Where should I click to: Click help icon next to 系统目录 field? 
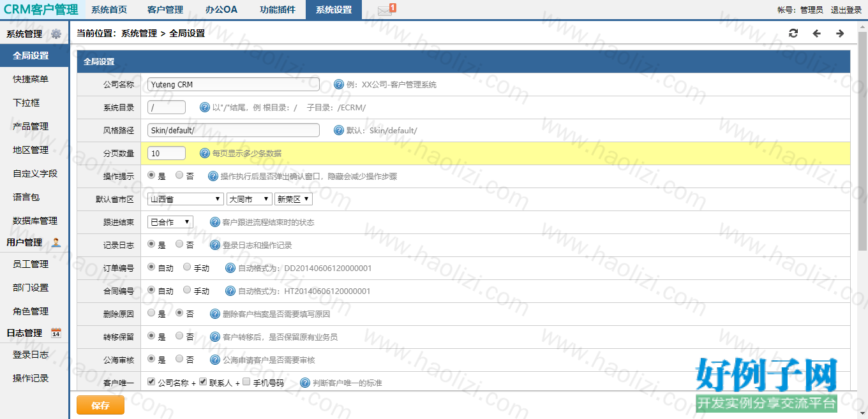(x=205, y=107)
